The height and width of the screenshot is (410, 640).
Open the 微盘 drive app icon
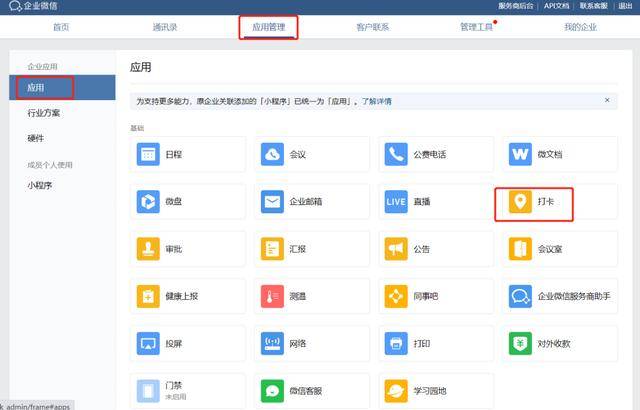[x=148, y=202]
